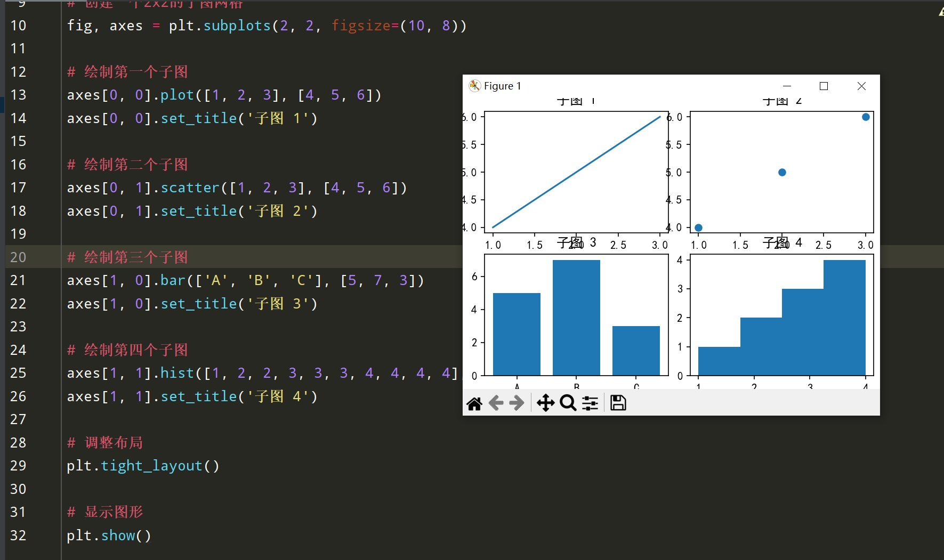Click the bottom-left scatter point at 4.0
Image resolution: width=944 pixels, height=560 pixels.
pos(698,228)
